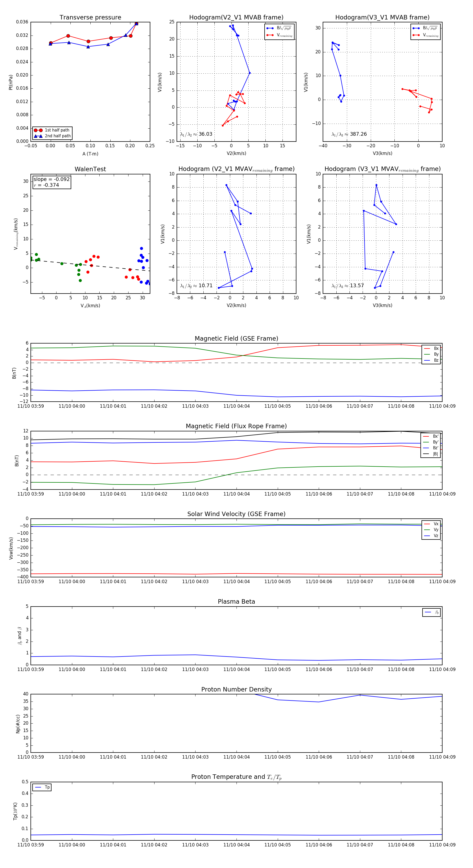Click the 'Solar Wind Velocity (GSE Frame)' title
473x868 pixels.
pyautogui.click(x=236, y=514)
